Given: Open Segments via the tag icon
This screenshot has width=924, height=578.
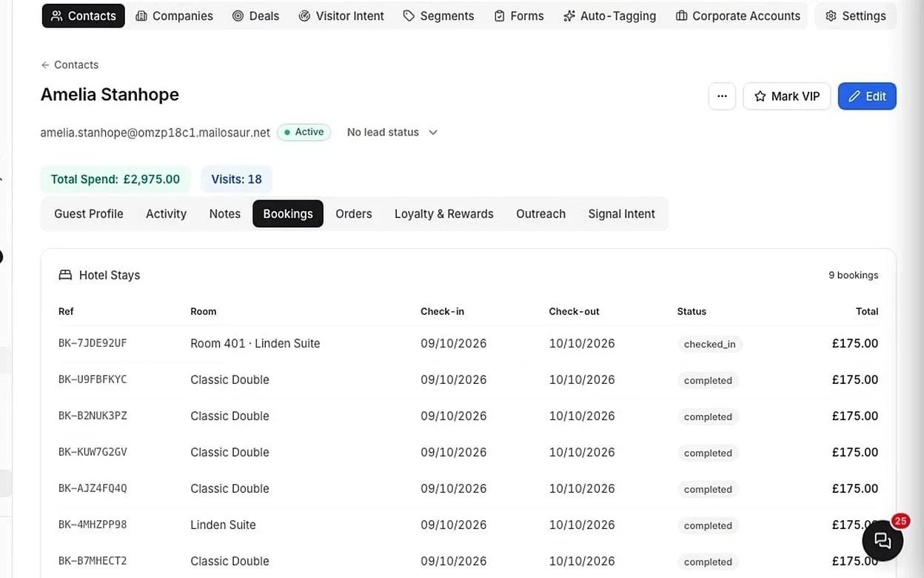Looking at the screenshot, I should [409, 16].
